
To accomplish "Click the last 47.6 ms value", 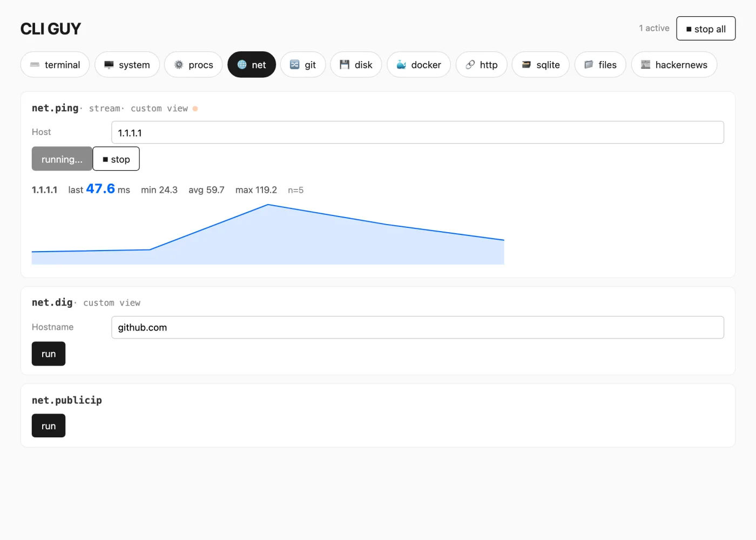I will point(99,189).
